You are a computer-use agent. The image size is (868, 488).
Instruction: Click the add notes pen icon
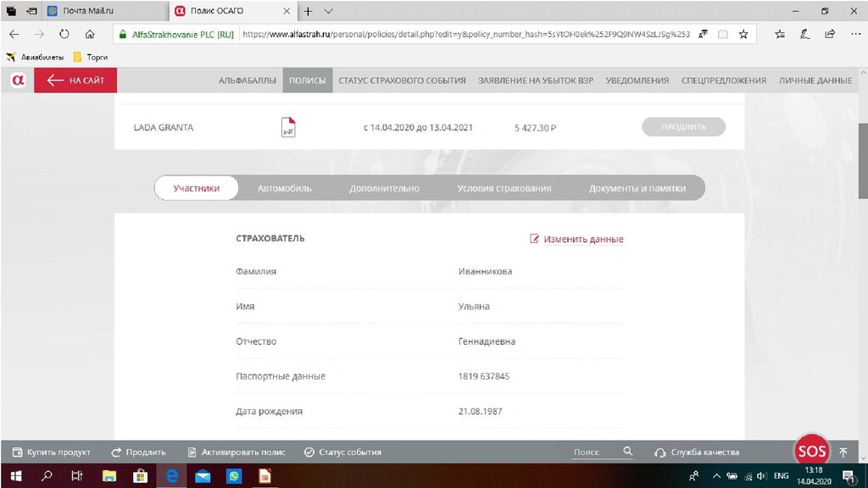click(x=805, y=34)
